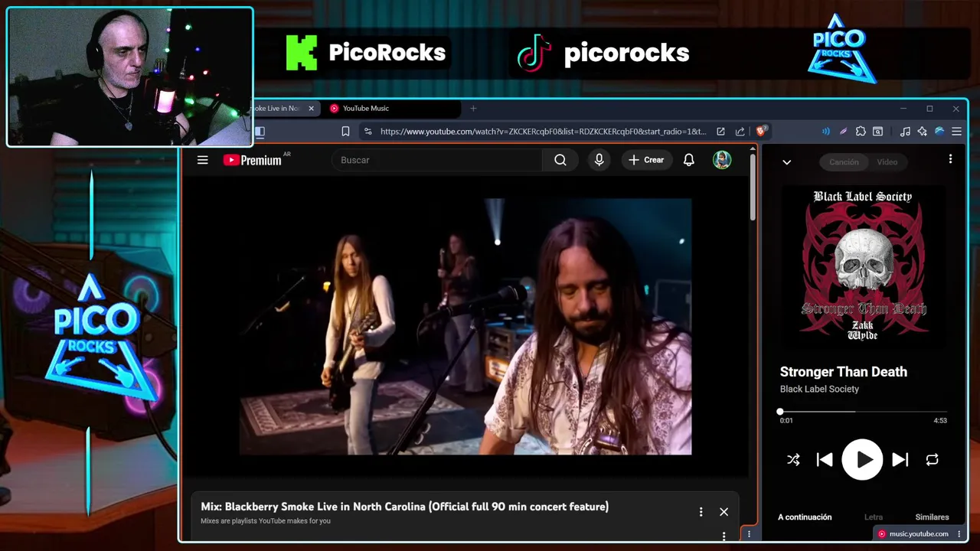Play Stronger Than Death
The image size is (980, 551).
[x=863, y=459]
